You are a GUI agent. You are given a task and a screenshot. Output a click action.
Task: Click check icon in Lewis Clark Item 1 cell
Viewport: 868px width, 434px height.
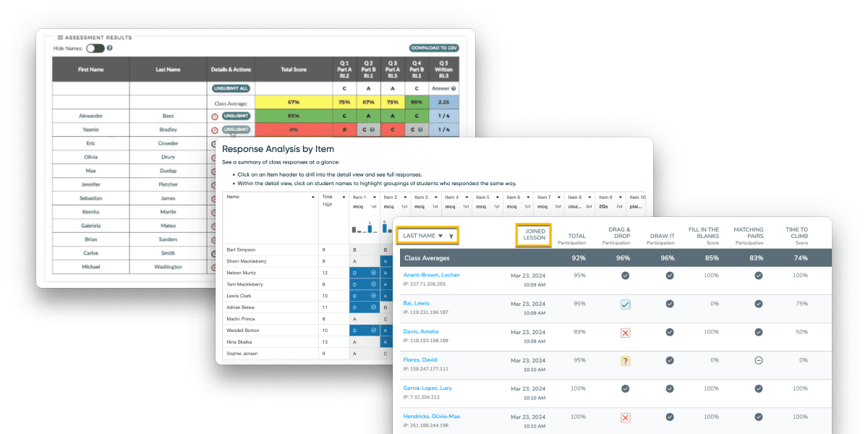coord(373,296)
